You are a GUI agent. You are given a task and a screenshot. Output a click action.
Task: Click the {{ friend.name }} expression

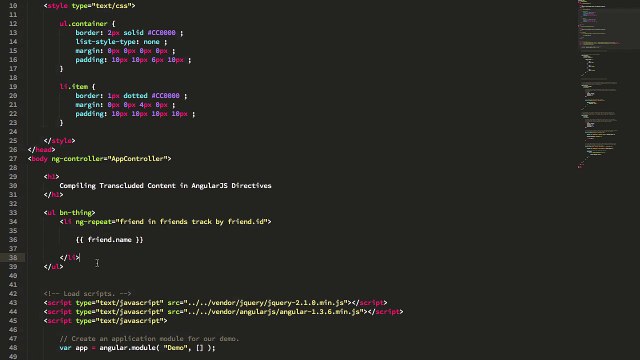tap(109, 240)
